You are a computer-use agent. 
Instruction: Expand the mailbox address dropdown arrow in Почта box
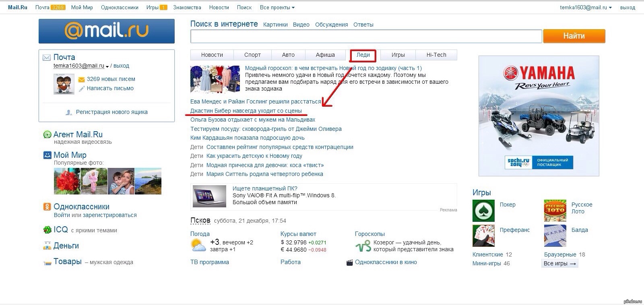point(107,66)
